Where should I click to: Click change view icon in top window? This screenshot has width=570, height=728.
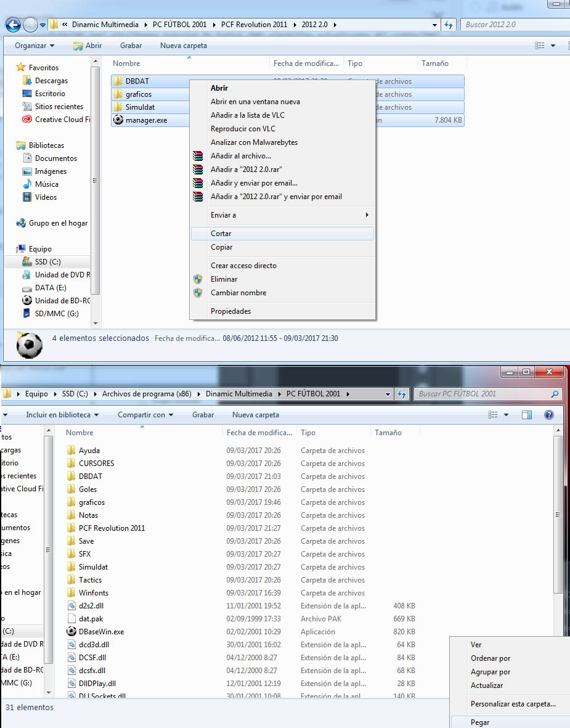click(x=539, y=46)
